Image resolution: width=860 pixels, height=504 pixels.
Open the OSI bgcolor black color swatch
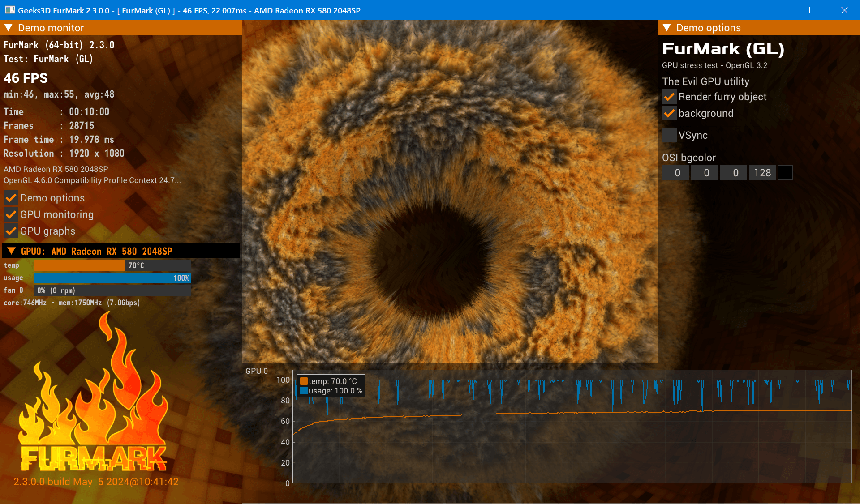click(785, 173)
